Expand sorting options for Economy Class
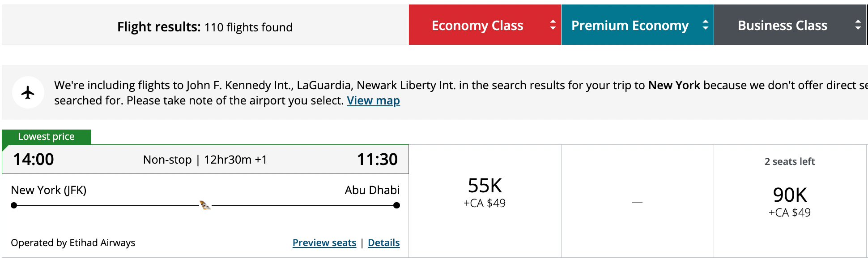 click(x=553, y=25)
